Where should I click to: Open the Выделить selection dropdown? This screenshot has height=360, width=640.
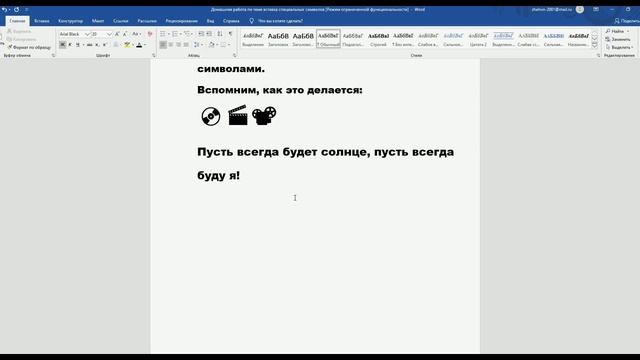pos(620,47)
